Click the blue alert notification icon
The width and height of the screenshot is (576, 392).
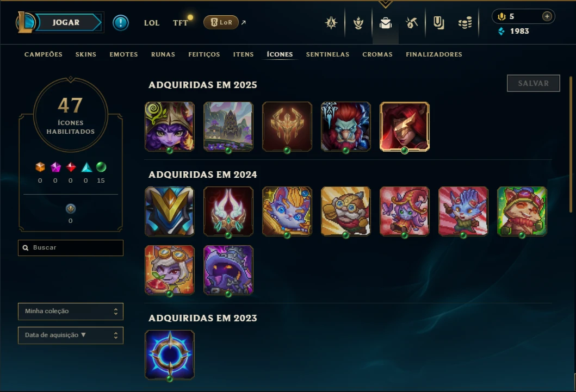121,23
